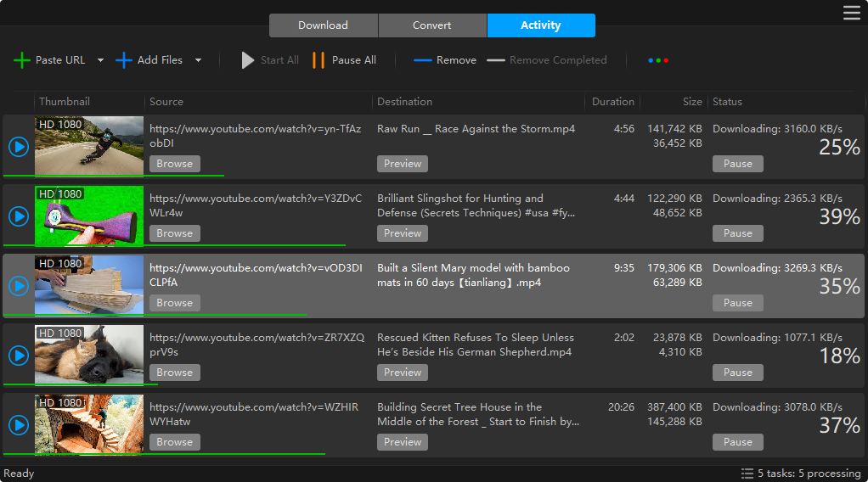The height and width of the screenshot is (482, 868).
Task: Expand the Paste URL dropdown arrow
Action: [x=100, y=60]
